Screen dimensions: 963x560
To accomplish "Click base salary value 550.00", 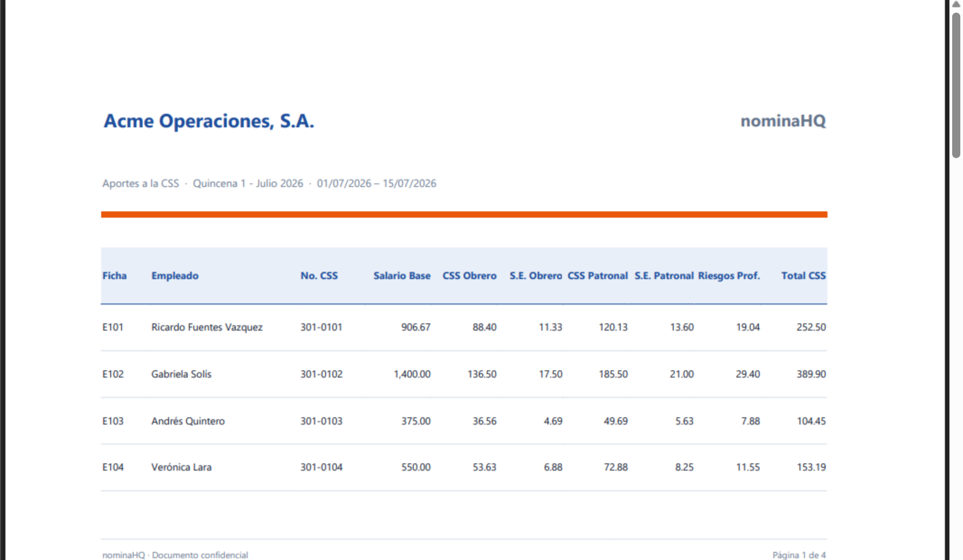I will [x=416, y=467].
